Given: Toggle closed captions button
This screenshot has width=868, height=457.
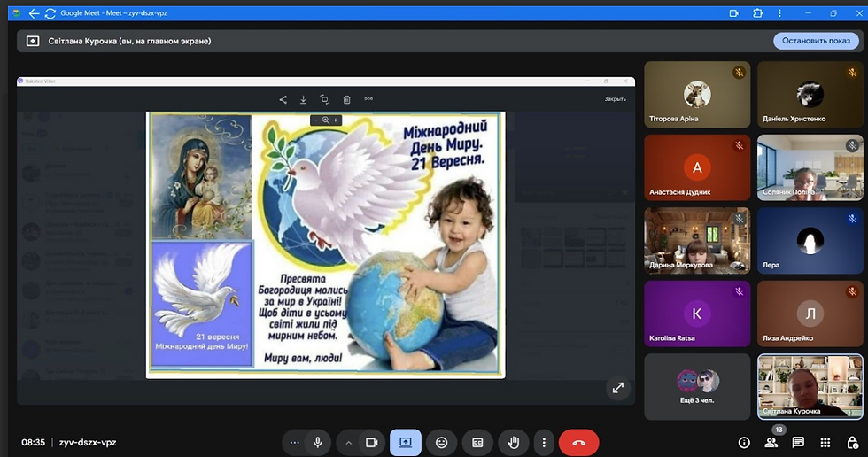Looking at the screenshot, I should 477,443.
